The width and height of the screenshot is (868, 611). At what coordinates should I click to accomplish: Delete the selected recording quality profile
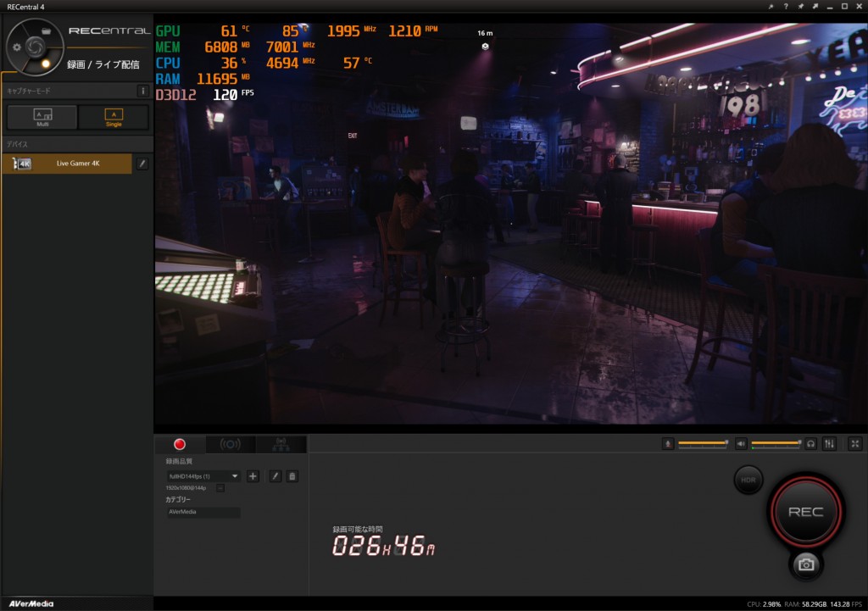click(292, 476)
